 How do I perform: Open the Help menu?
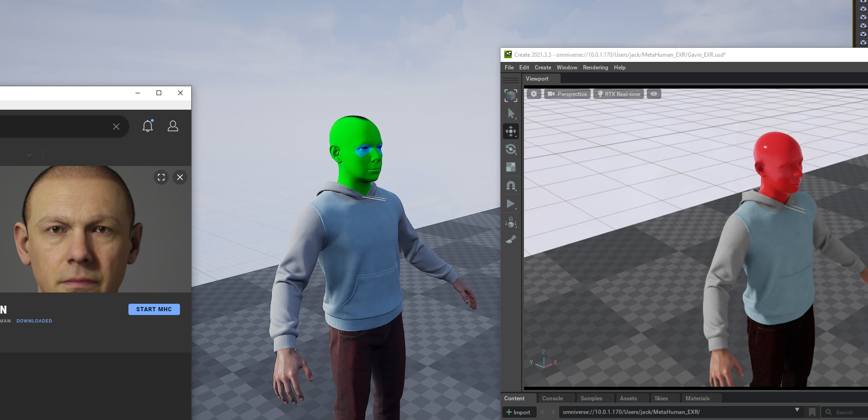click(620, 67)
